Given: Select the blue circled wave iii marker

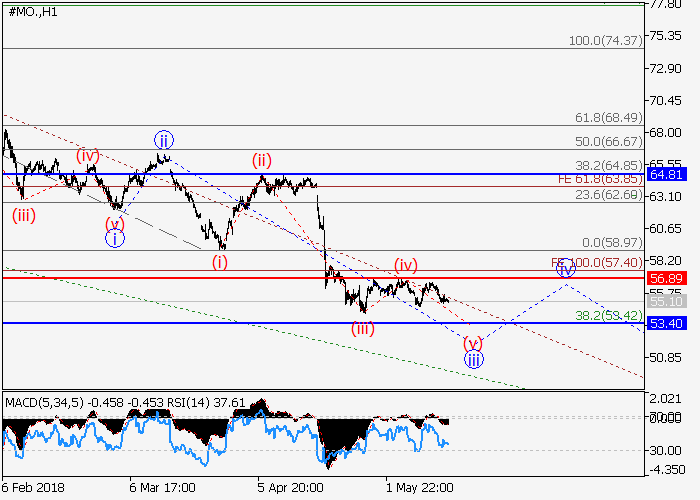Looking at the screenshot, I should [x=474, y=360].
